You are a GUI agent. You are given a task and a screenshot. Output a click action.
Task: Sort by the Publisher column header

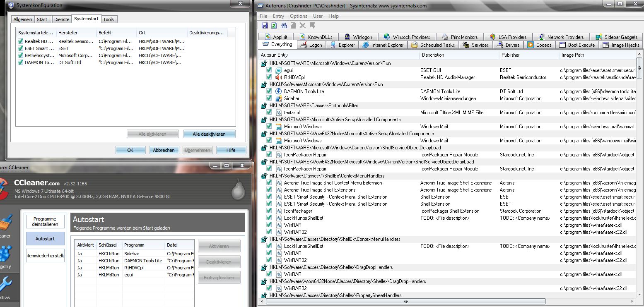click(x=510, y=55)
